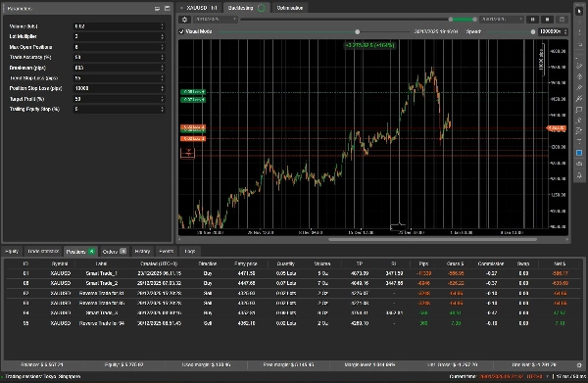This screenshot has height=383, width=588.
Task: Click the chart objects layers icon
Action: pyautogui.click(x=579, y=164)
